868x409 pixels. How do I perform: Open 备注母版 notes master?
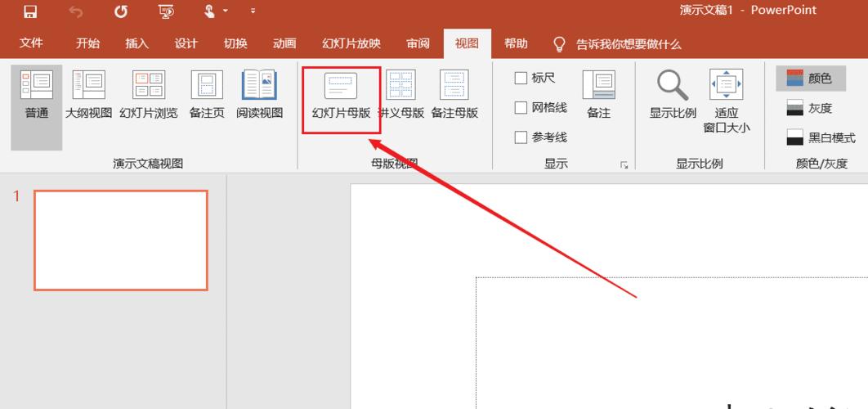tap(454, 94)
